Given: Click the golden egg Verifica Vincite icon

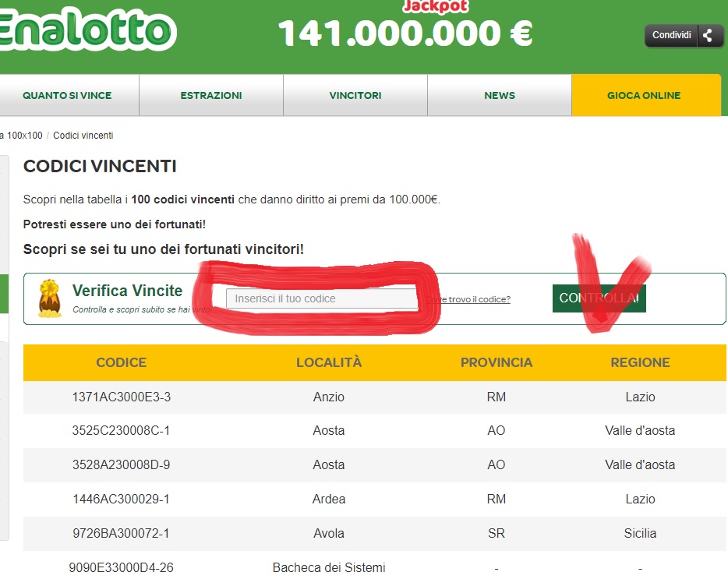Looking at the screenshot, I should [x=50, y=298].
